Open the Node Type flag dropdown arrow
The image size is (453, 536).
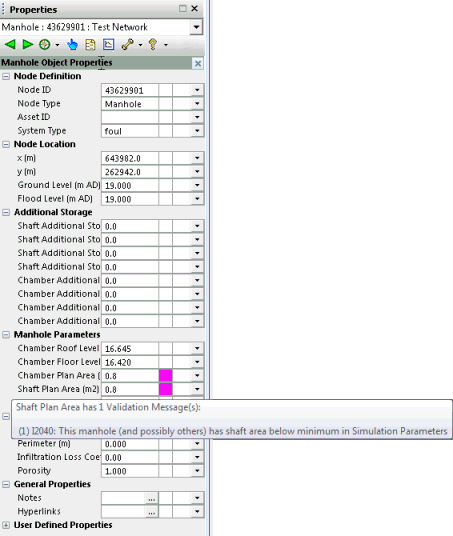[x=197, y=104]
